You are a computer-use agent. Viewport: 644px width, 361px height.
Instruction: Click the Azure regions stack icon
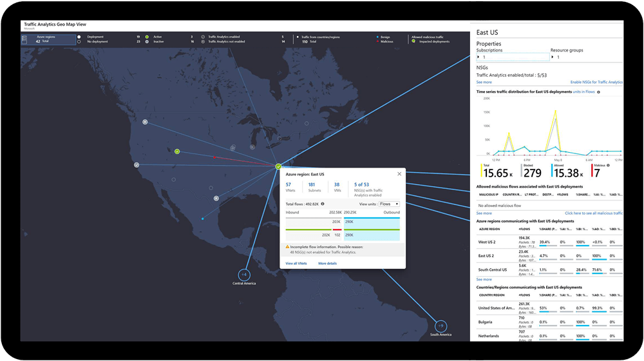pos(24,39)
